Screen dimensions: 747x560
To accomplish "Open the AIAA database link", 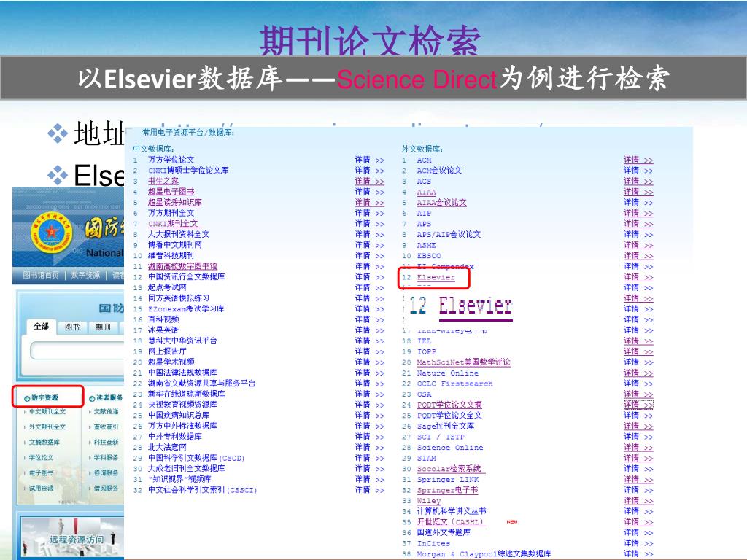I will [426, 192].
